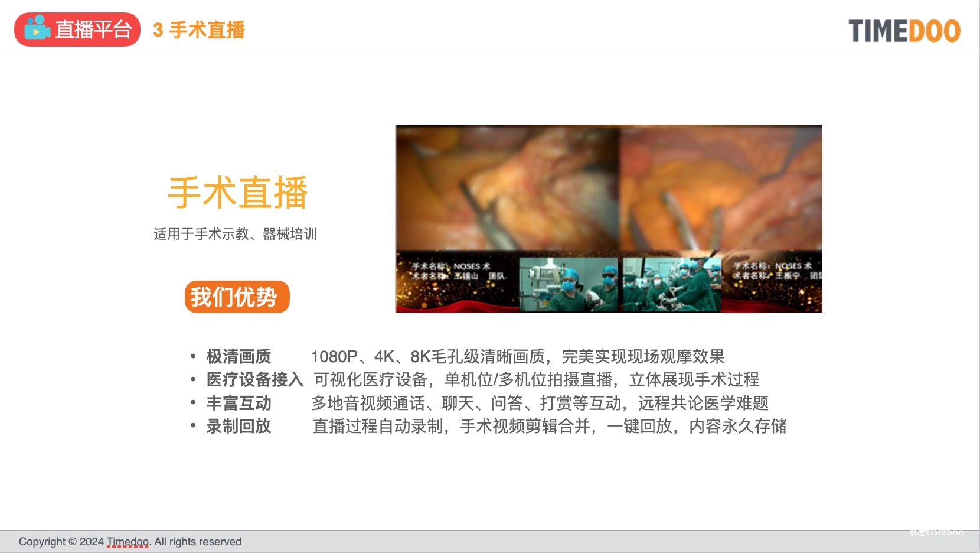The width and height of the screenshot is (980, 553).
Task: Click the misspelled word Timedoo in footer
Action: [x=128, y=542]
